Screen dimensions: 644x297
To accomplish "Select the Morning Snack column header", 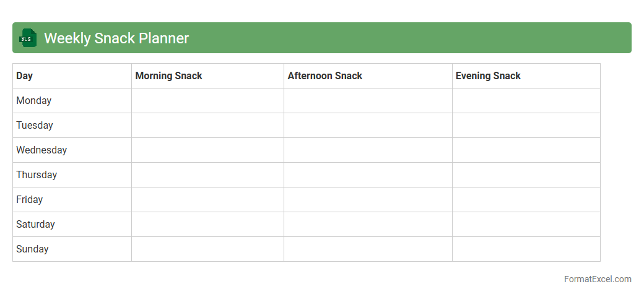I will tap(168, 76).
